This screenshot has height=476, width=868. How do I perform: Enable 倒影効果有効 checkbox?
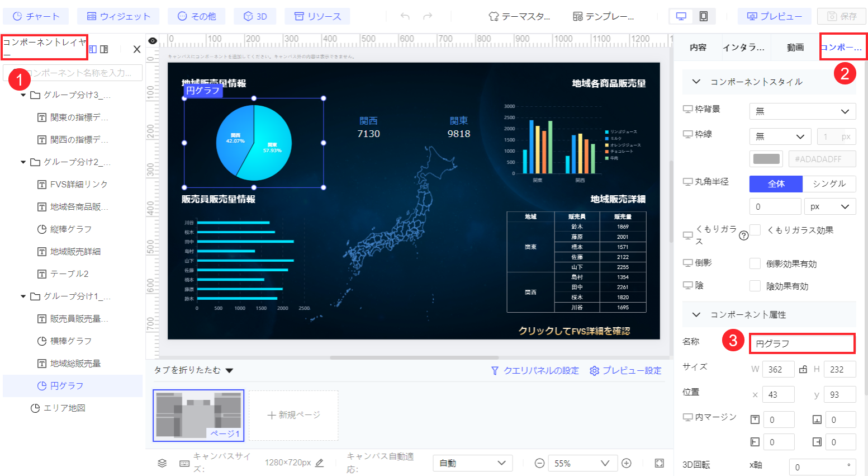point(755,263)
